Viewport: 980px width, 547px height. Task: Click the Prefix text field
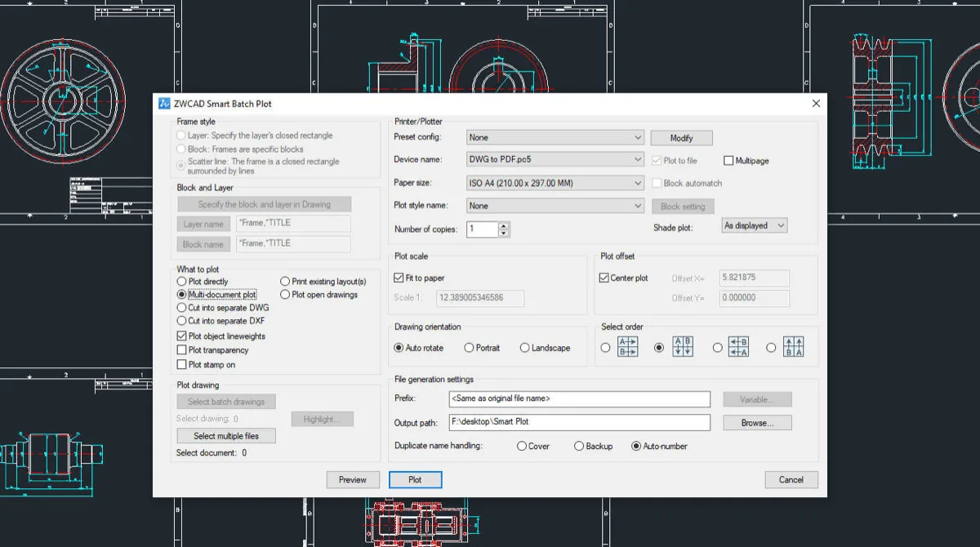(580, 399)
